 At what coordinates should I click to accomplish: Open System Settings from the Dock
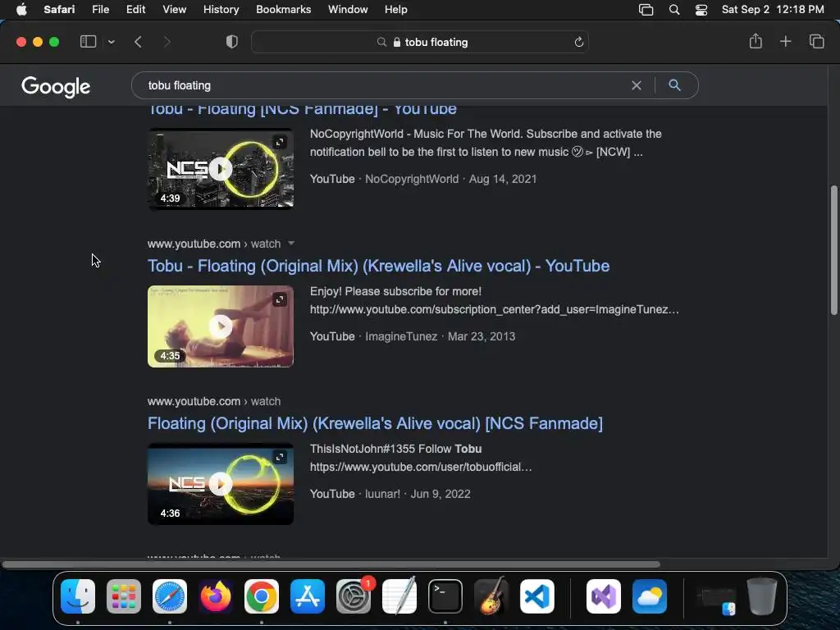(354, 596)
